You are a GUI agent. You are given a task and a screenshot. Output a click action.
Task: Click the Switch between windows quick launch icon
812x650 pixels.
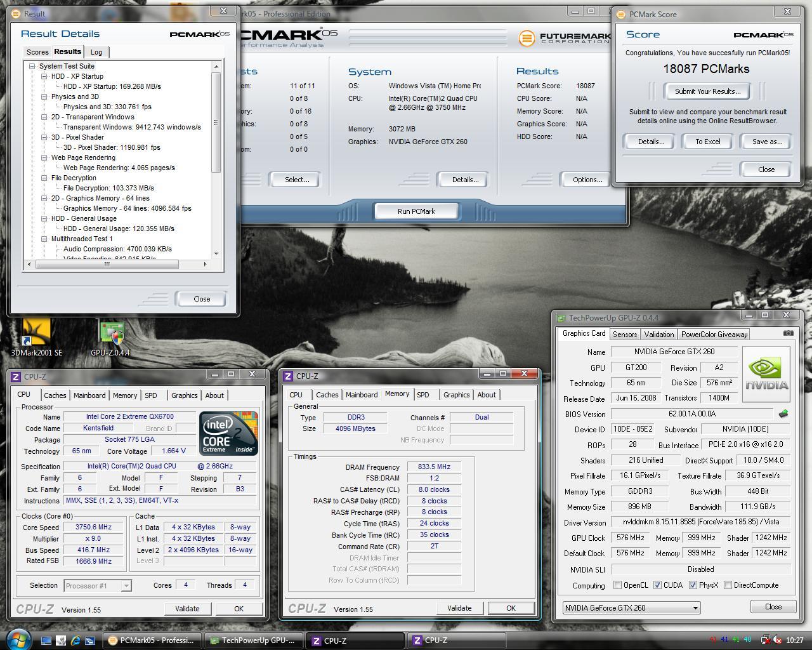(90, 640)
